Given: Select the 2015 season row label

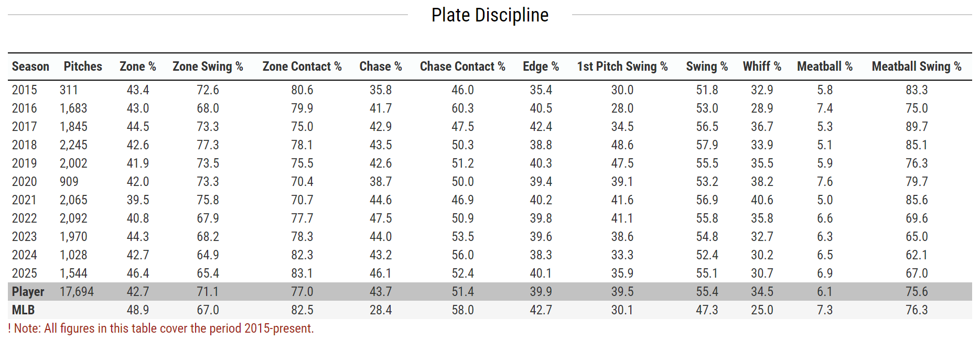Looking at the screenshot, I should click(25, 90).
